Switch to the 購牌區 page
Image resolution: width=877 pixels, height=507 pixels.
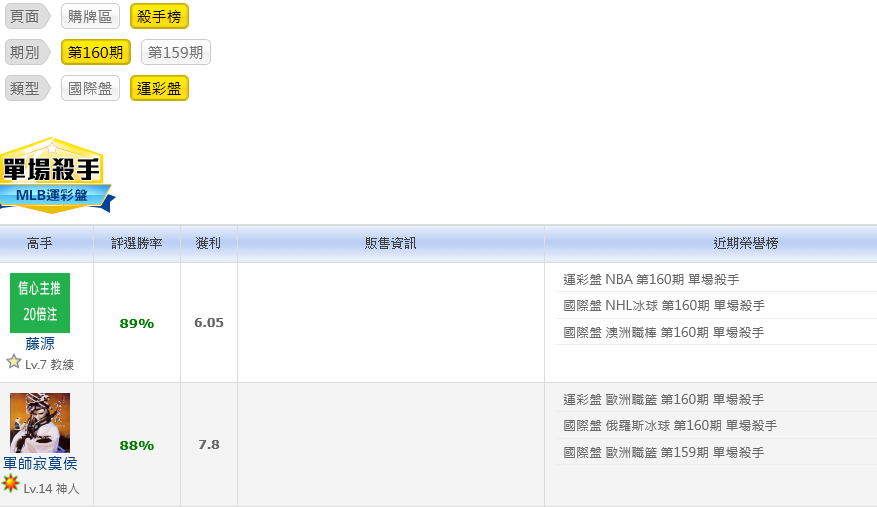90,16
